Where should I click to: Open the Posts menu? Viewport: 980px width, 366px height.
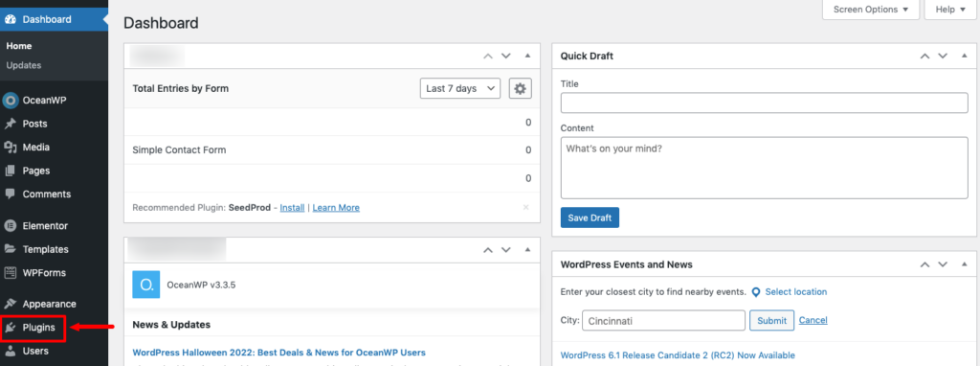(x=35, y=124)
